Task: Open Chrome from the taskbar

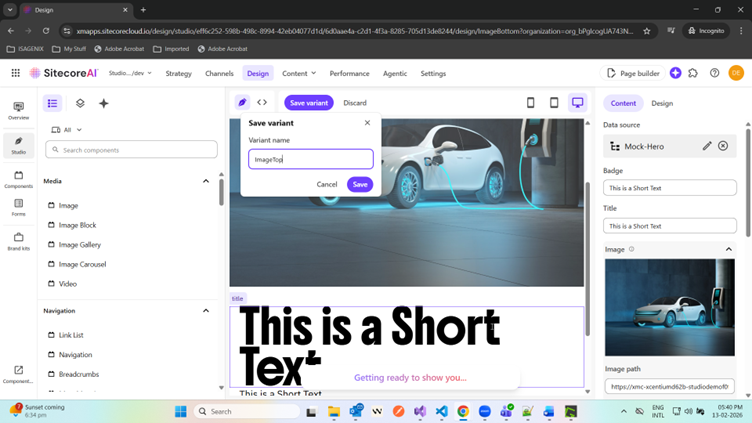Action: 463,411
